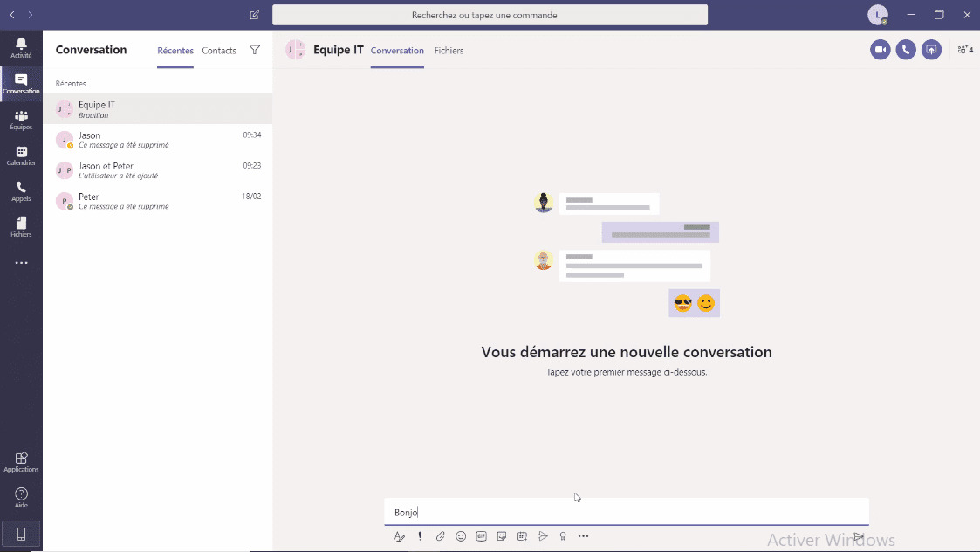Start a video call with Equipe IT

(880, 50)
